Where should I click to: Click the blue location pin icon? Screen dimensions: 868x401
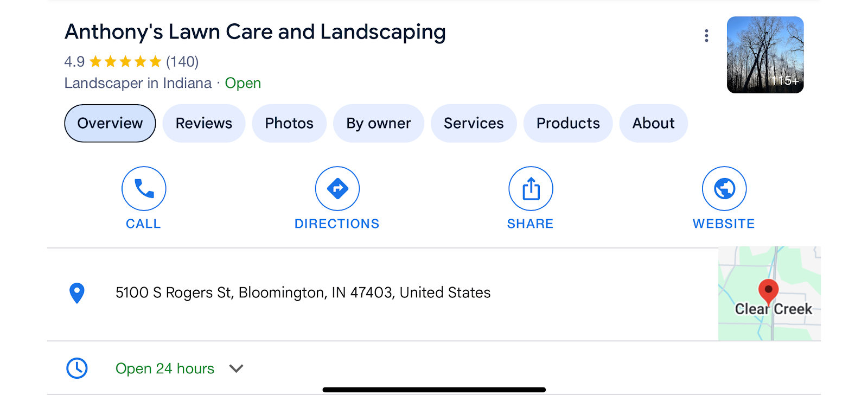tap(77, 293)
